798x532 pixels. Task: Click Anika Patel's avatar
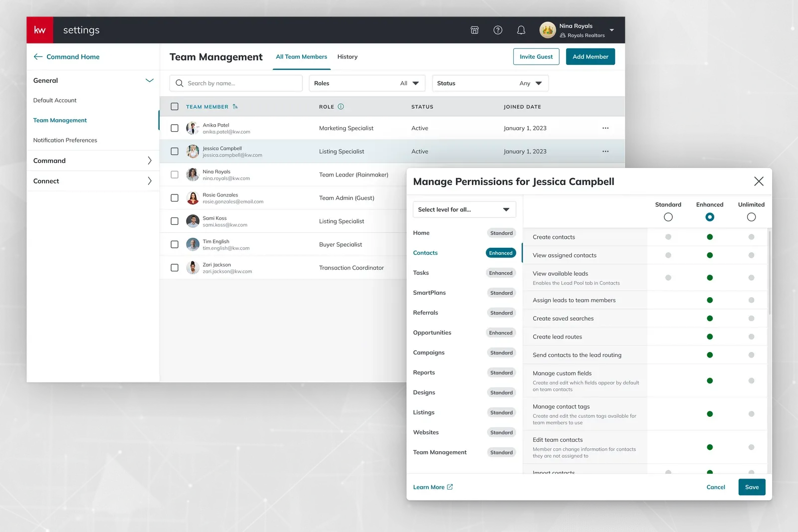[x=193, y=128]
